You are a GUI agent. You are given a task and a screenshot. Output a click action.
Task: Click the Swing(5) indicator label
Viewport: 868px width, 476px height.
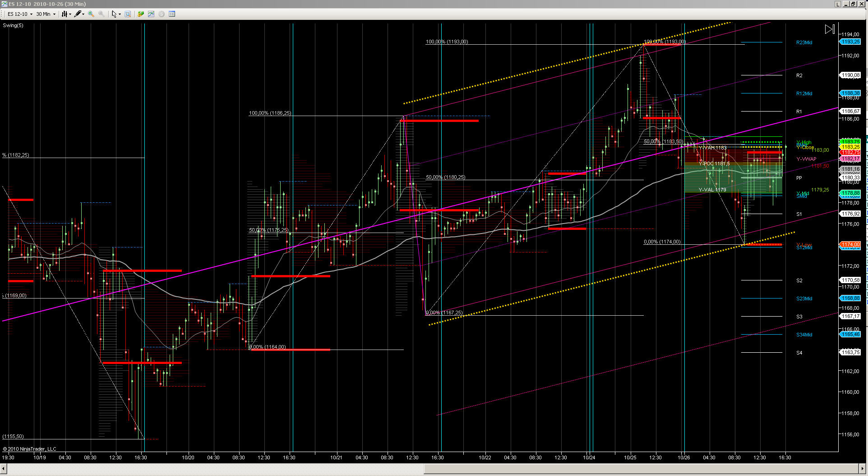13,25
